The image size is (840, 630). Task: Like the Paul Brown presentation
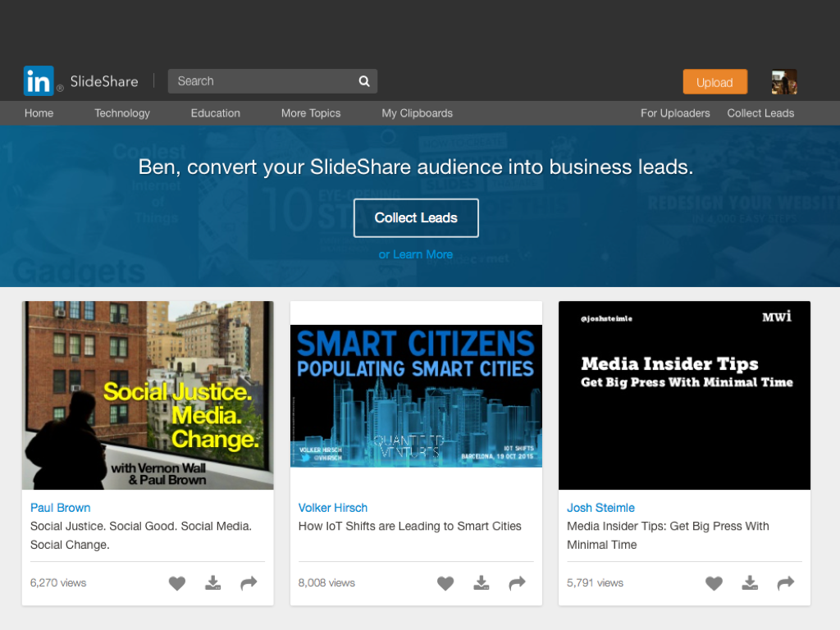click(x=177, y=583)
